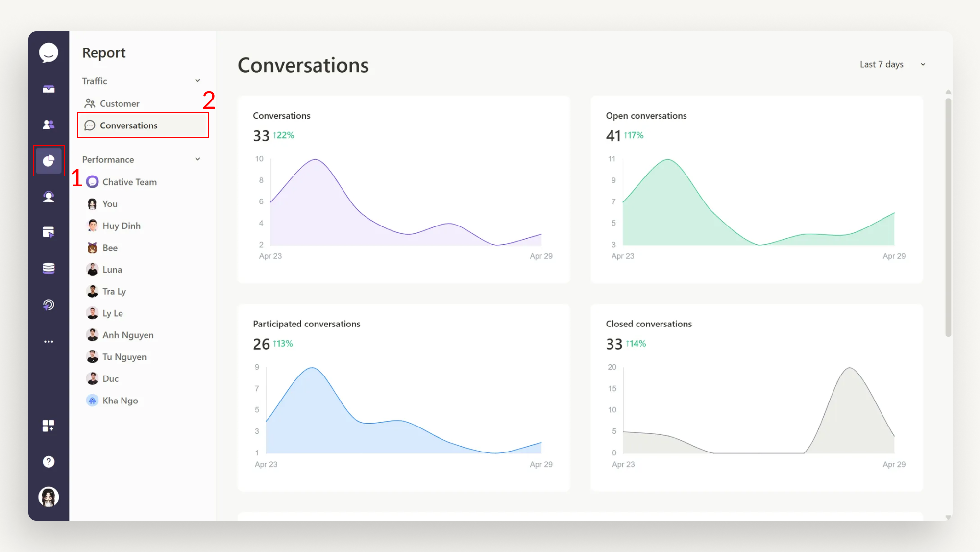Click the Help question mark icon
Viewport: 980px width, 552px height.
(49, 461)
